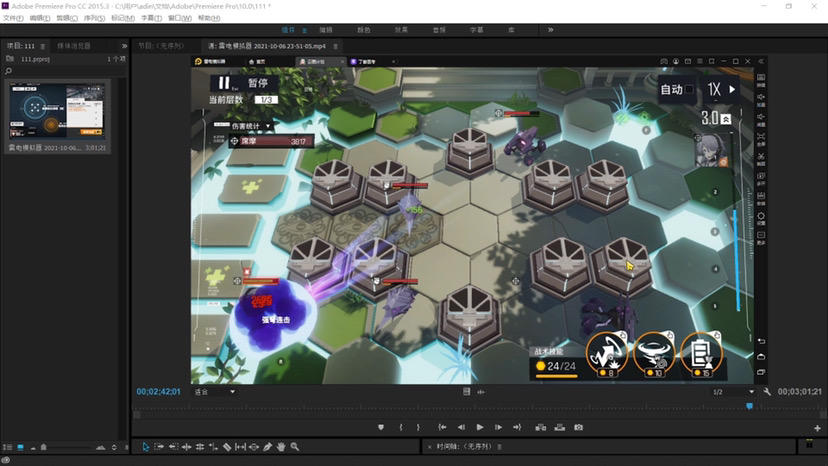The image size is (828, 466).
Task: Select the Pen tool
Action: click(x=268, y=447)
